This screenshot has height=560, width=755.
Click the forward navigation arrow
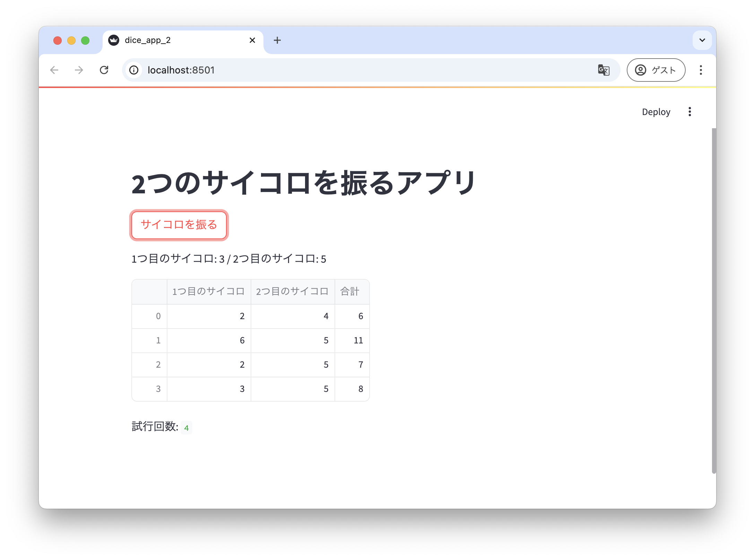pos(79,70)
